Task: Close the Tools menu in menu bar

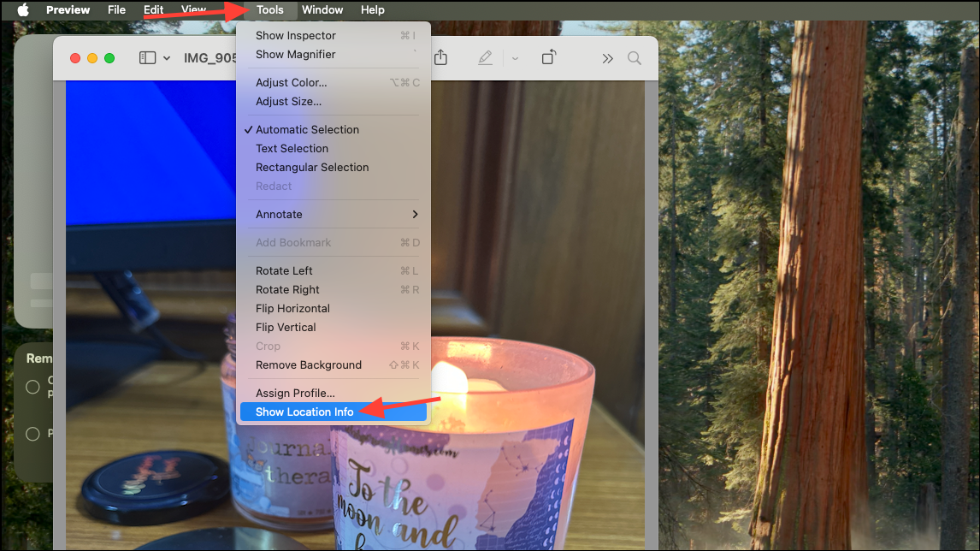Action: (x=270, y=10)
